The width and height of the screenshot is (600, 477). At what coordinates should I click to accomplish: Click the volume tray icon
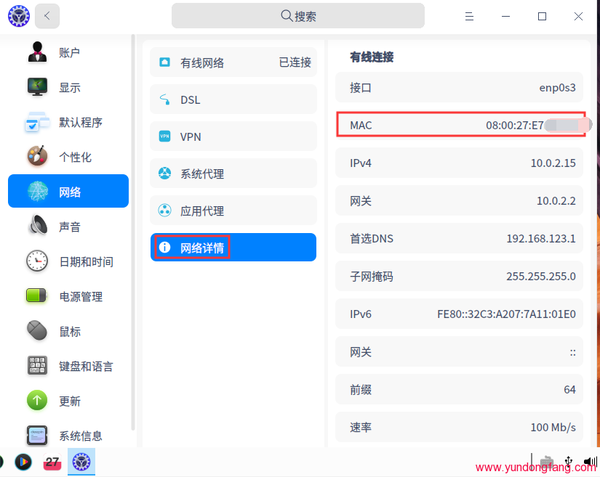click(590, 461)
